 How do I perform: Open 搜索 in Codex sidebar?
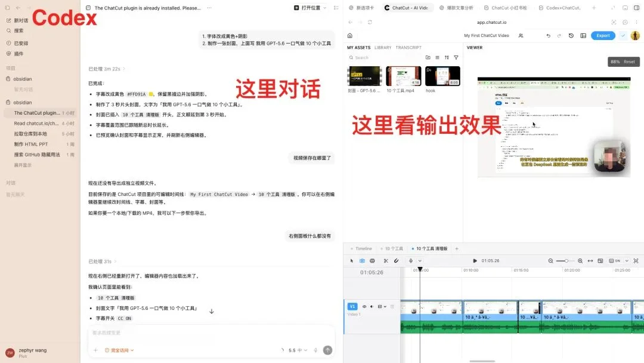click(15, 30)
